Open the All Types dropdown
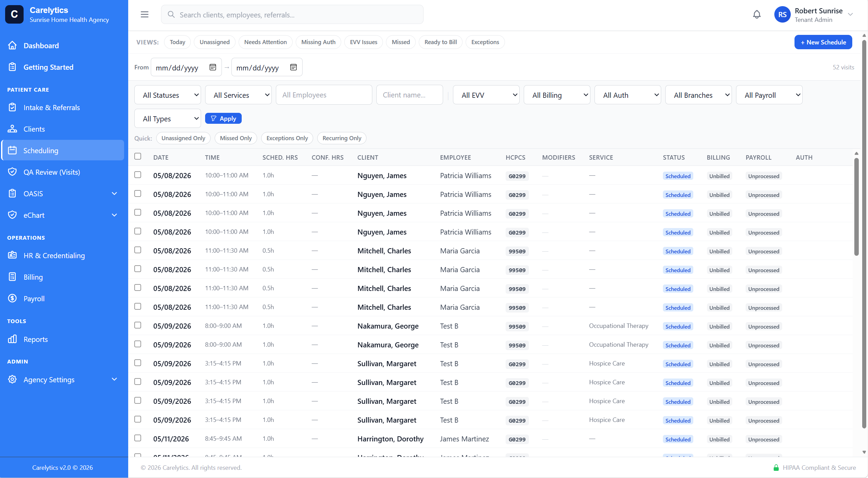868x478 pixels. (168, 118)
